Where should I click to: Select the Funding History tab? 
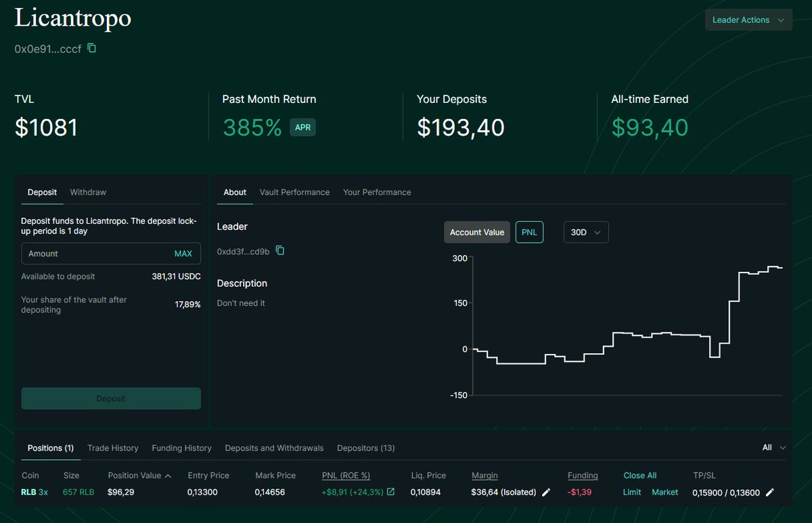click(181, 448)
